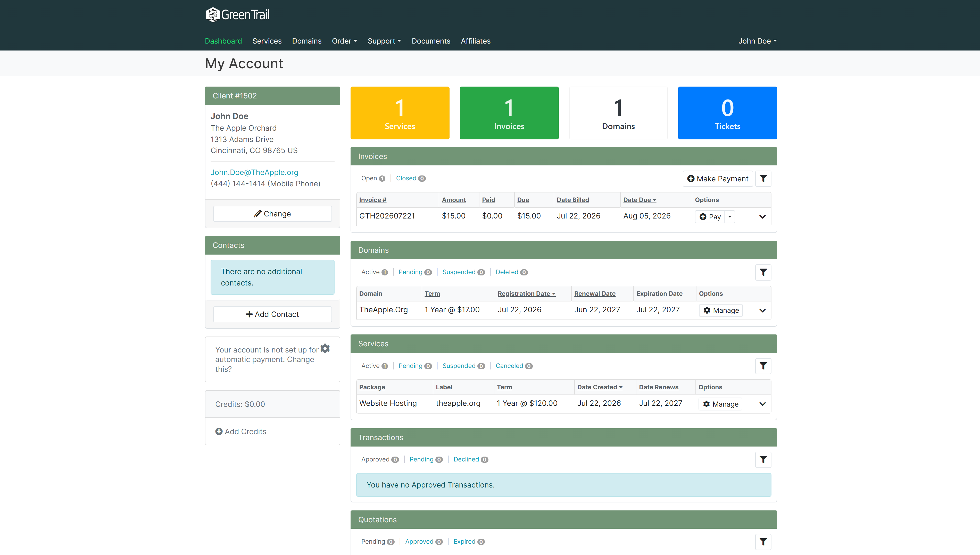
Task: Open Domains nav item
Action: [x=306, y=41]
